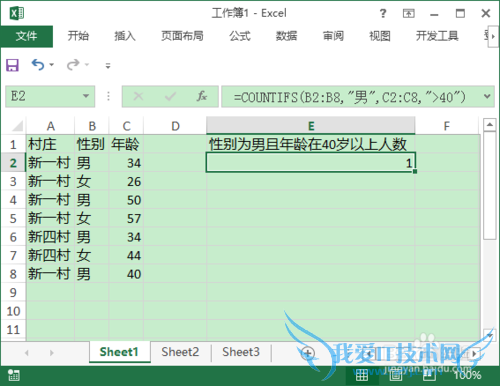Undo the last action

[x=38, y=65]
